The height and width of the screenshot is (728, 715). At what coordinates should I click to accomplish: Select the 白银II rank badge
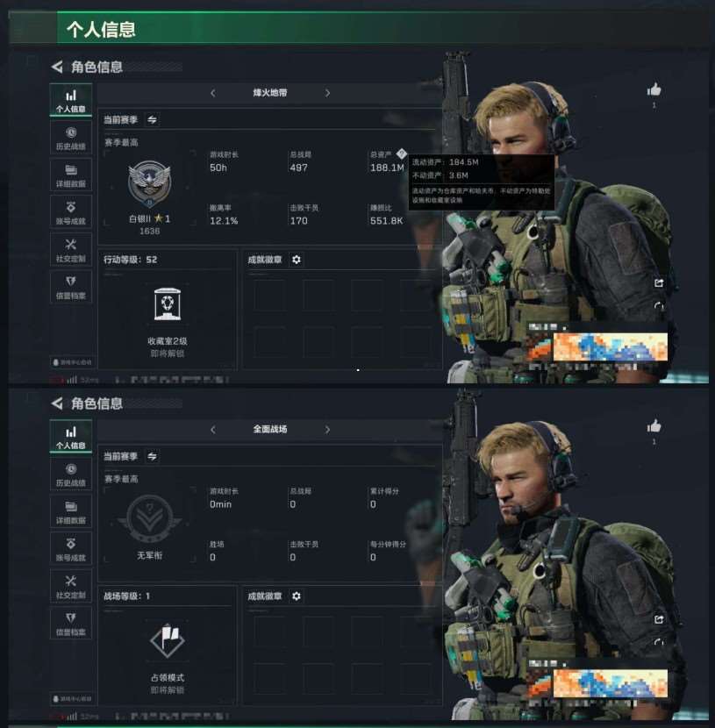click(149, 183)
